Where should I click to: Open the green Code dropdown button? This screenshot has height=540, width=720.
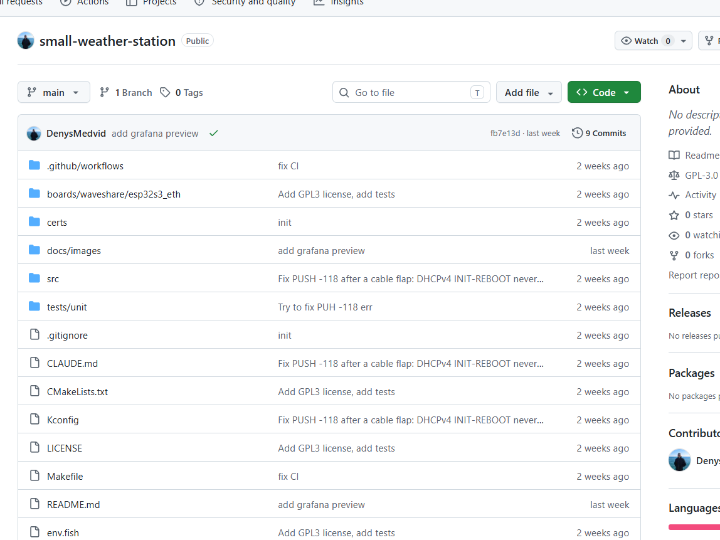(x=604, y=92)
